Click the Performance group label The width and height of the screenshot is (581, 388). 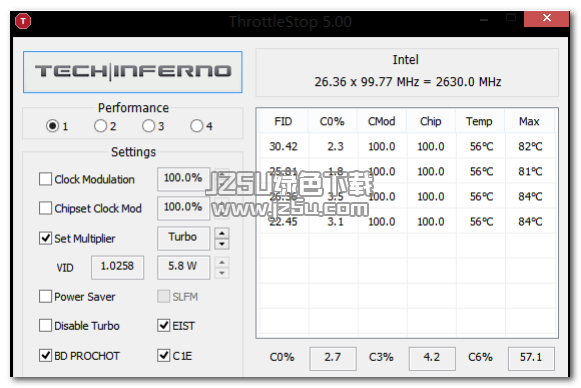click(133, 108)
